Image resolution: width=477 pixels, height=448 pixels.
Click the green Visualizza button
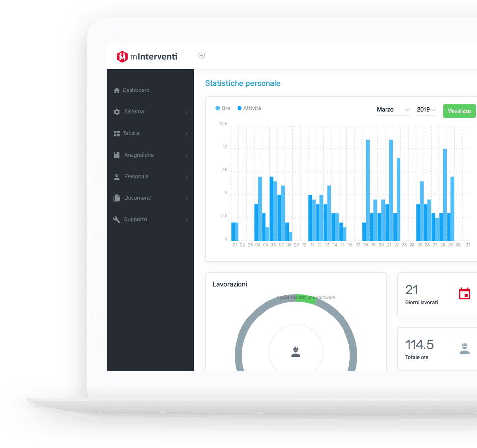[x=459, y=111]
